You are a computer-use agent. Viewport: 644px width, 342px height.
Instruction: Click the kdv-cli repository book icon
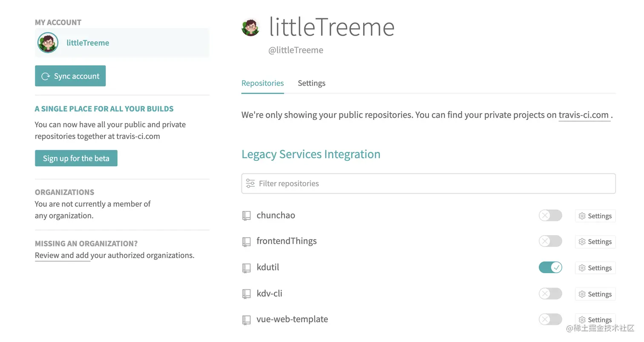246,294
